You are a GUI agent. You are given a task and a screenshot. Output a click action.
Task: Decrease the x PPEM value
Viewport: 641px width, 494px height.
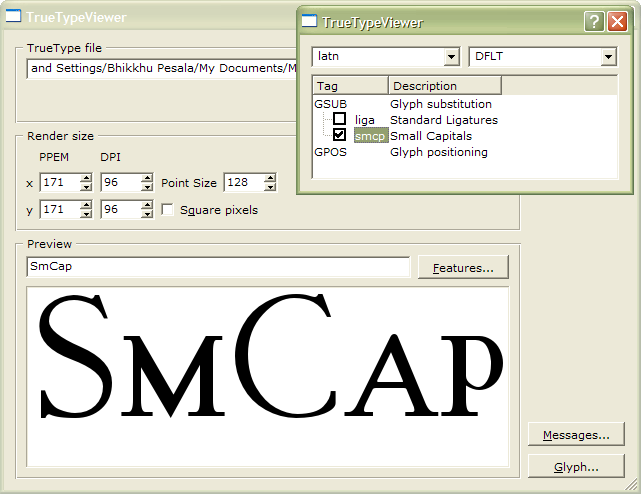[x=86, y=186]
